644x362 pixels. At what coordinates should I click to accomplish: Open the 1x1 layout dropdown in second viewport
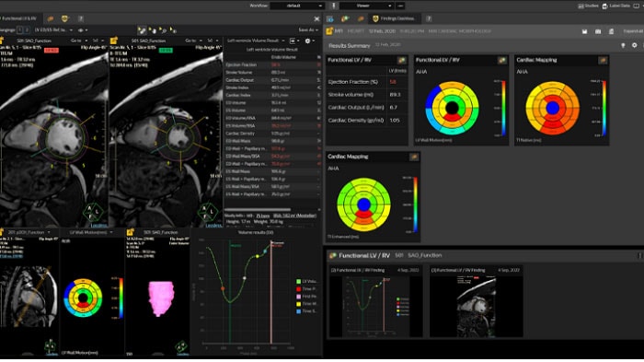[x=213, y=41]
